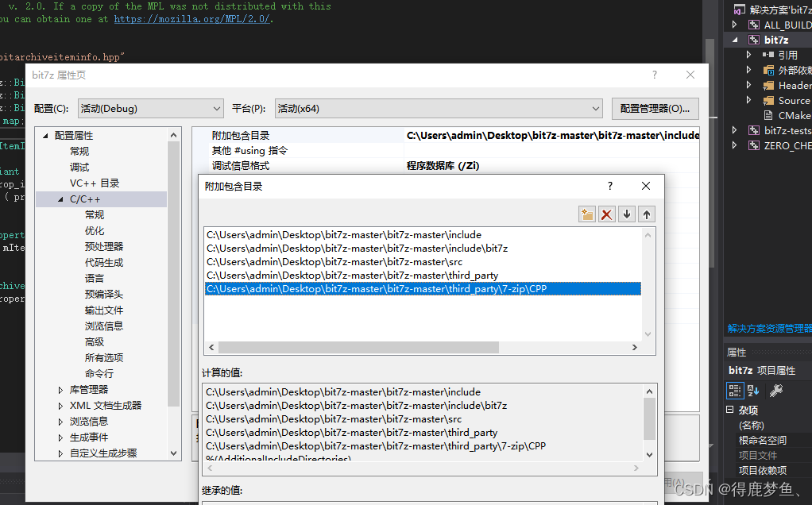Collapse the 杂项 property category

coord(729,409)
